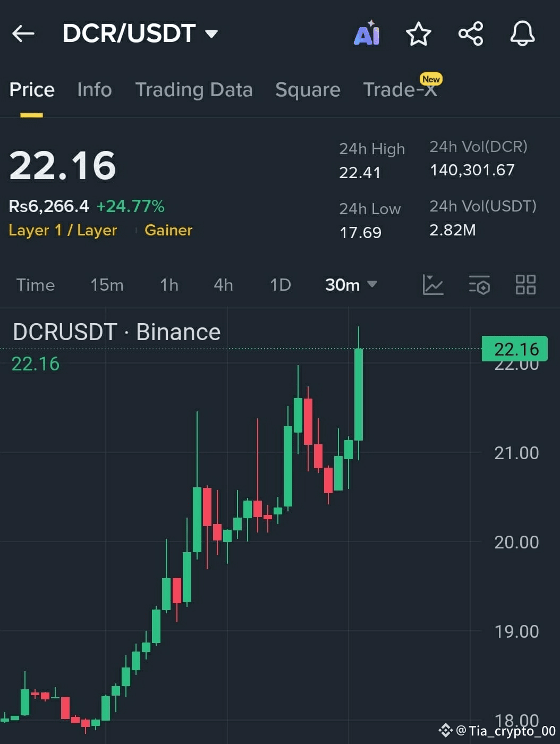
Task: Tap the large 22.16 price text
Action: 63,165
